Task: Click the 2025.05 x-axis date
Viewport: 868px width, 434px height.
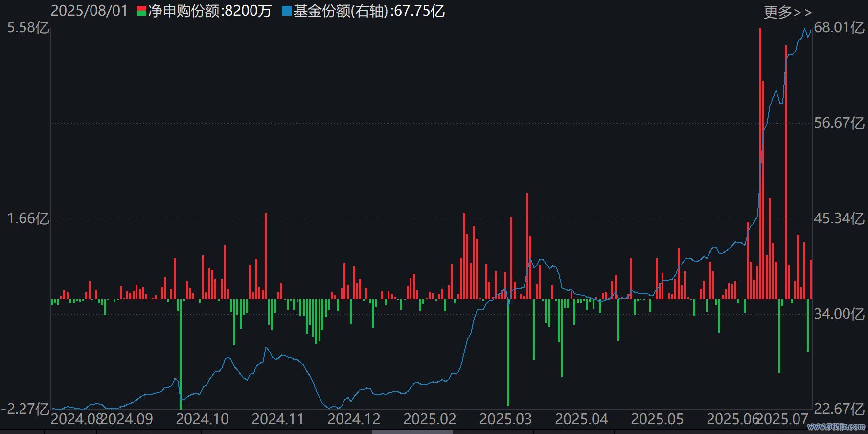Action: (x=657, y=419)
